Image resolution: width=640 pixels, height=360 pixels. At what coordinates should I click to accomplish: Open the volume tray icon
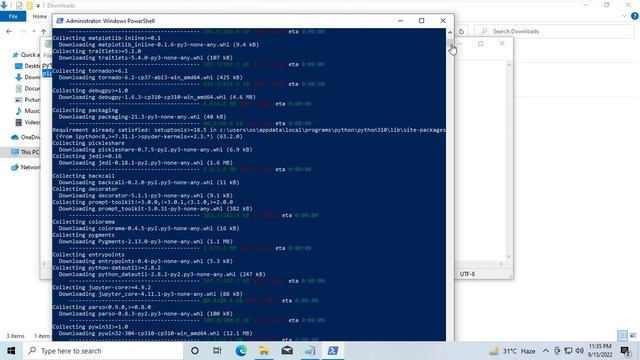580,351
